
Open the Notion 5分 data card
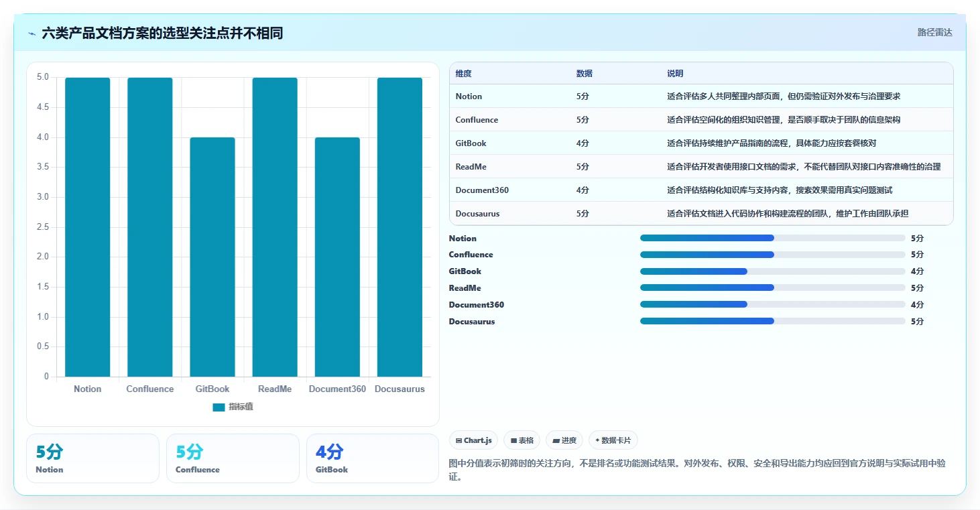93,458
